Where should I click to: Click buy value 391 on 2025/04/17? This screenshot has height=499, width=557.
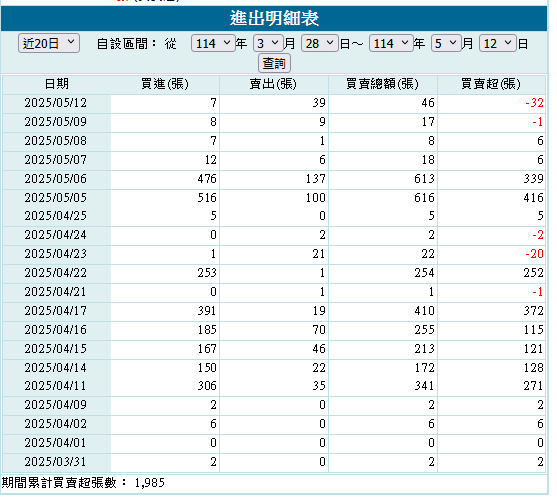207,311
